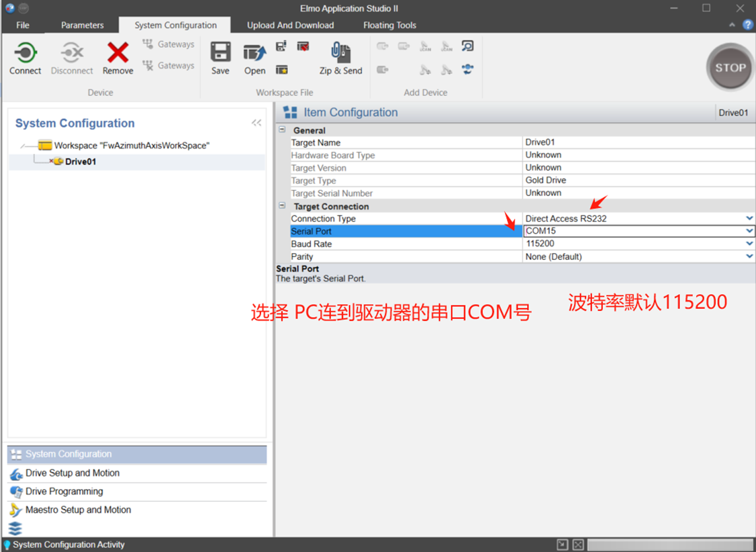Select Workspace "FwAzimuthAxisWorkSpace" in tree

pyautogui.click(x=132, y=146)
